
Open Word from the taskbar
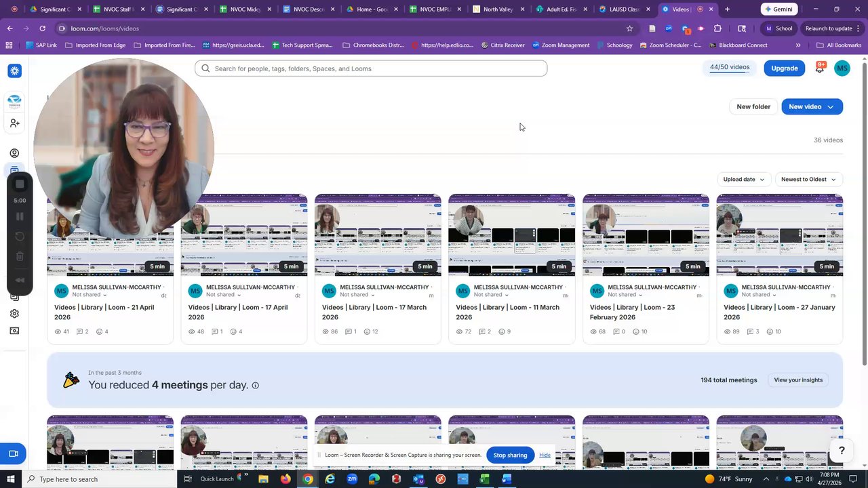point(507,479)
